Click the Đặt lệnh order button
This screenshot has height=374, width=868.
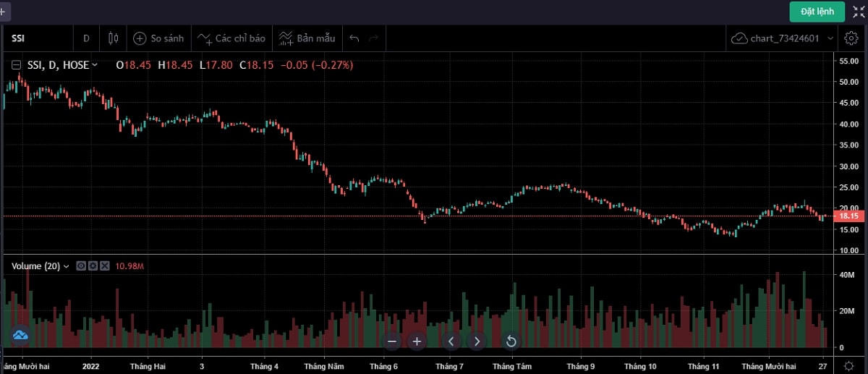tap(817, 11)
